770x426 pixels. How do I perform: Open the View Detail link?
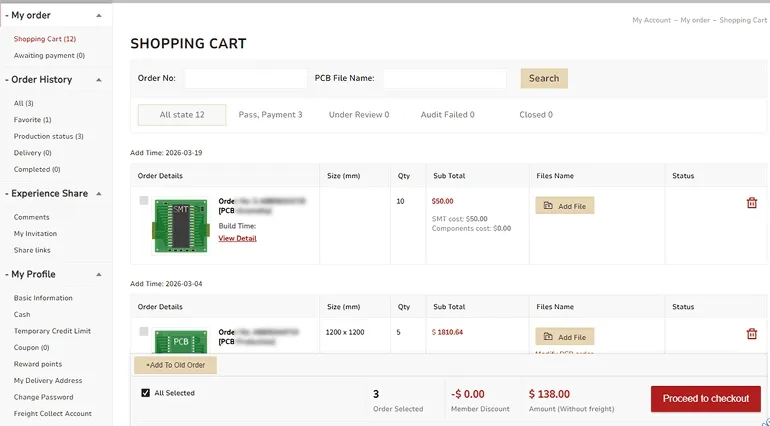(237, 238)
